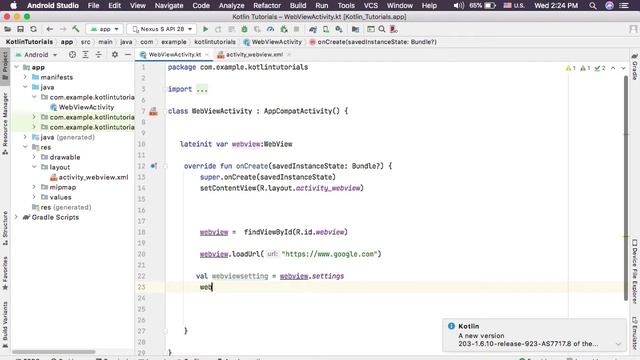
Task: Collapse the java folder
Action: pos(25,87)
